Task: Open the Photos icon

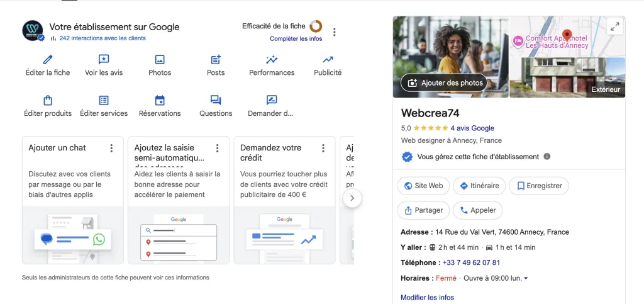Action: (160, 60)
